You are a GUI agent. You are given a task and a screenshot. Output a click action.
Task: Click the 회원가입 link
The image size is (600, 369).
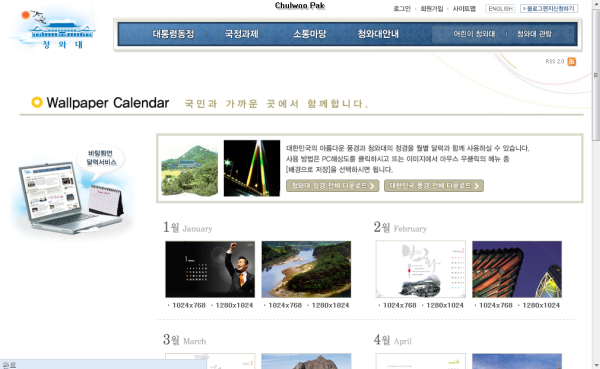point(432,8)
